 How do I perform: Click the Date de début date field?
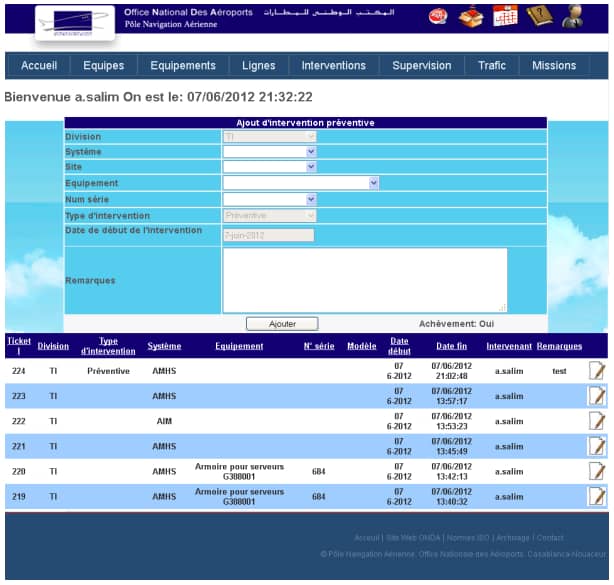(x=269, y=235)
